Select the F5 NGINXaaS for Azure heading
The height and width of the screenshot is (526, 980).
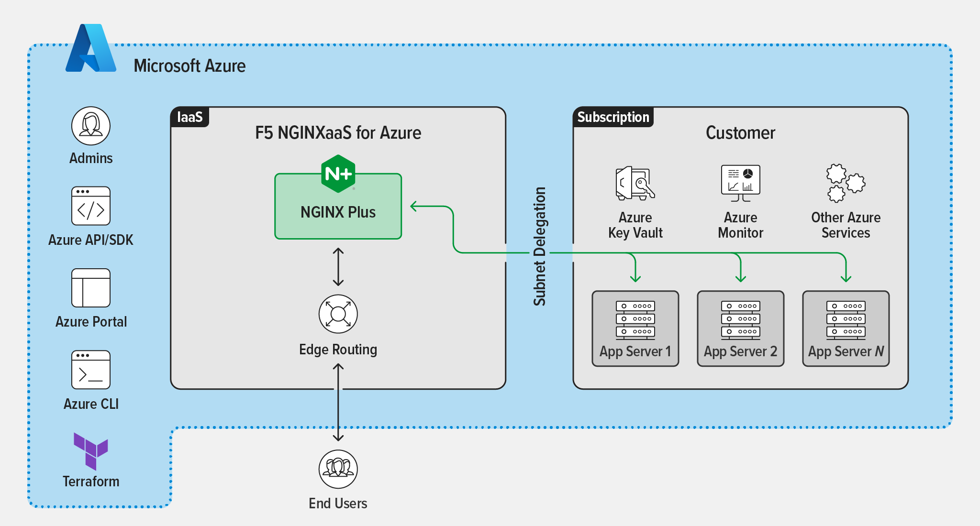[x=338, y=133]
